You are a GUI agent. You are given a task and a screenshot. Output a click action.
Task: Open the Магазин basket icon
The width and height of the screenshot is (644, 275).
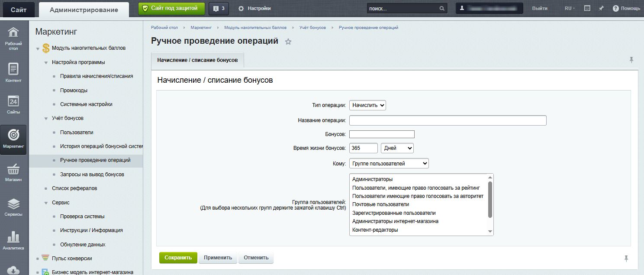[x=13, y=172]
